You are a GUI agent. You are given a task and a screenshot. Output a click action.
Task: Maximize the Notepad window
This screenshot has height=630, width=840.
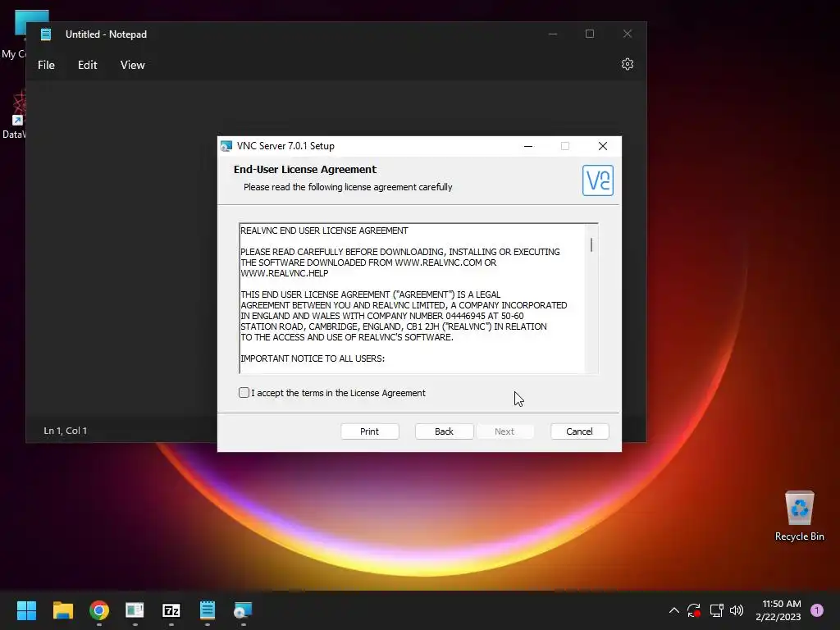coord(590,34)
